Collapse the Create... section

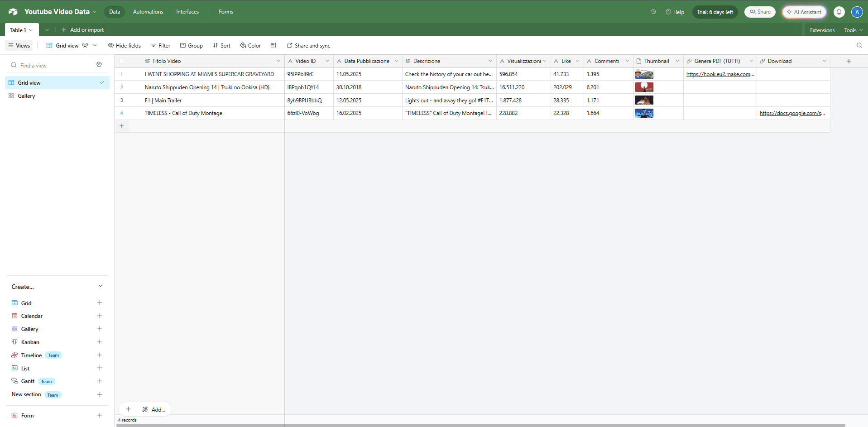(101, 286)
